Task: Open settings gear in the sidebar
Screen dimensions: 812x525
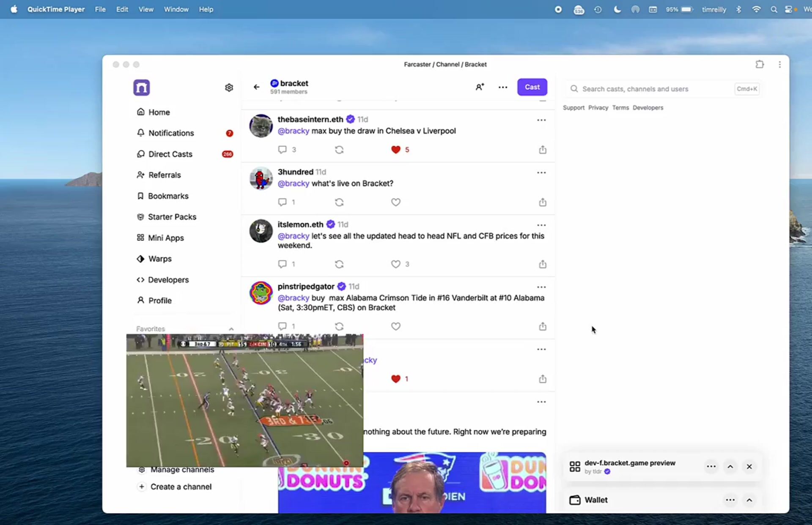Action: coord(229,87)
